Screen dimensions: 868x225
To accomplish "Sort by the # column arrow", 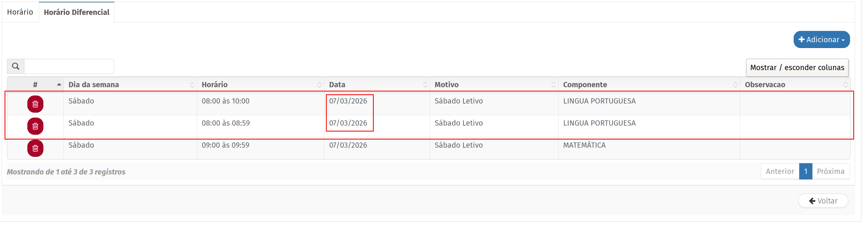I will pos(59,84).
